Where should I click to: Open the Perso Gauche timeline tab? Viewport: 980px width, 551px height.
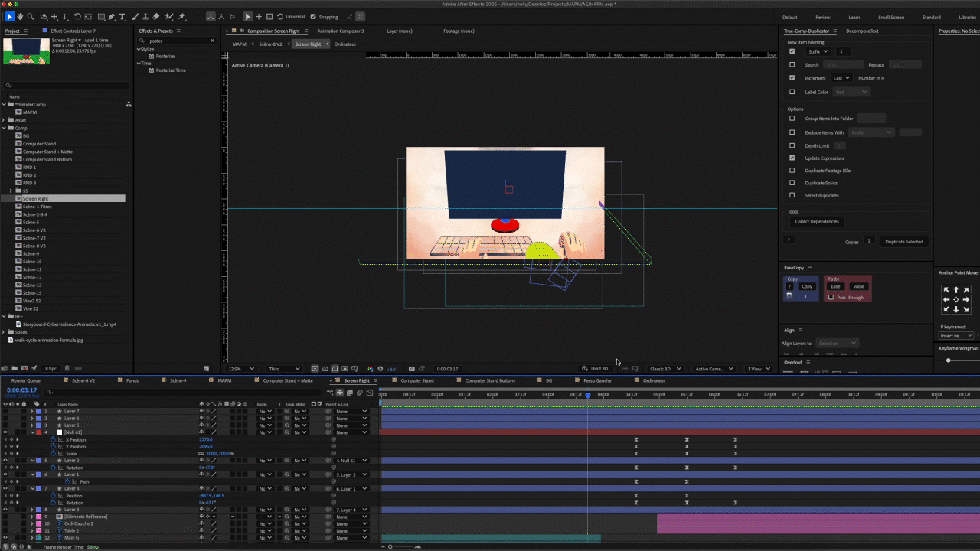(x=597, y=380)
